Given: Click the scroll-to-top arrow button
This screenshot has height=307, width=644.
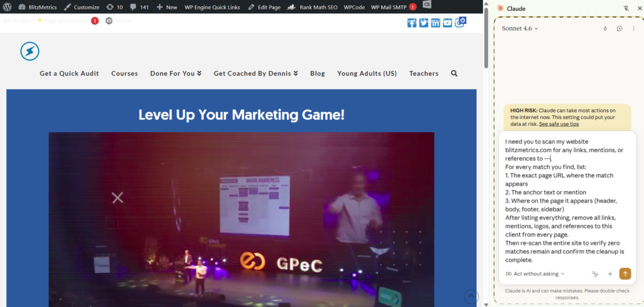Looking at the screenshot, I should [x=470, y=296].
